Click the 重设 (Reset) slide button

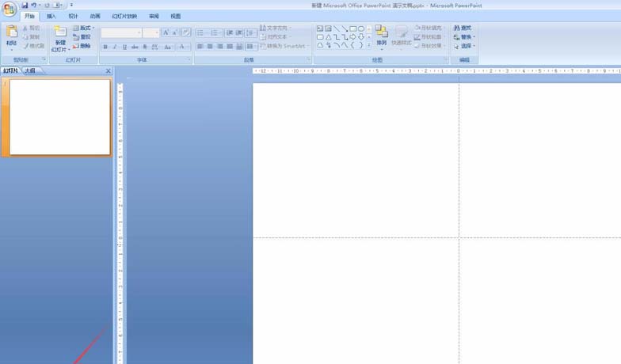click(x=82, y=36)
